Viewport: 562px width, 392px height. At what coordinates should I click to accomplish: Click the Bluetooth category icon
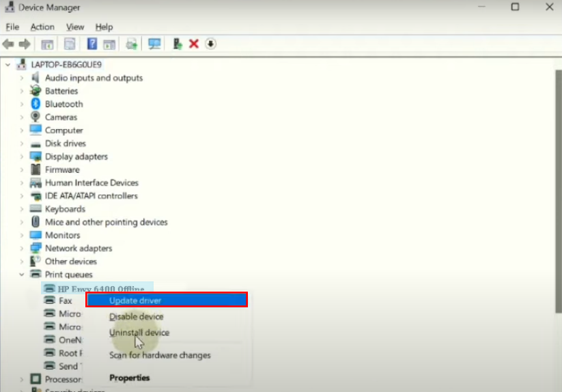(36, 104)
